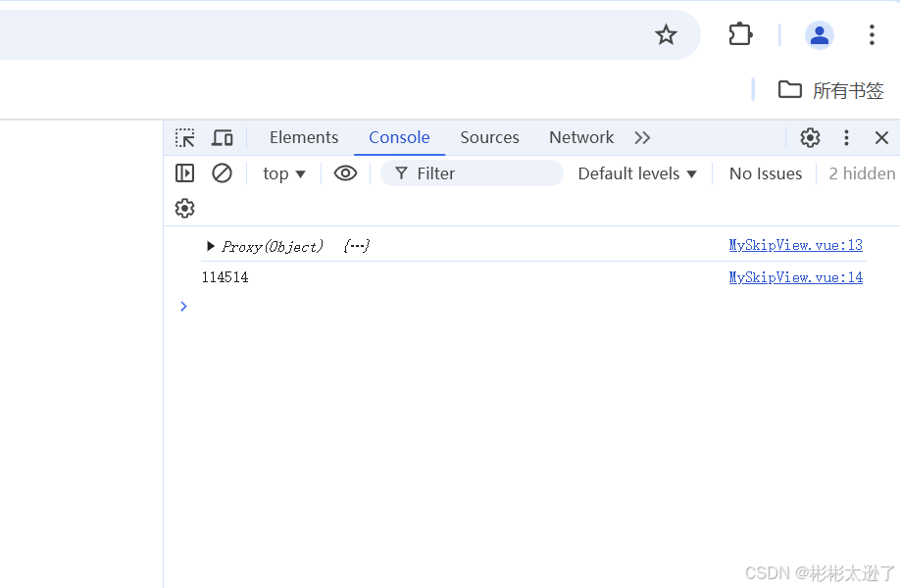Bookmark this page with the star icon
This screenshot has width=900, height=588.
[x=666, y=35]
